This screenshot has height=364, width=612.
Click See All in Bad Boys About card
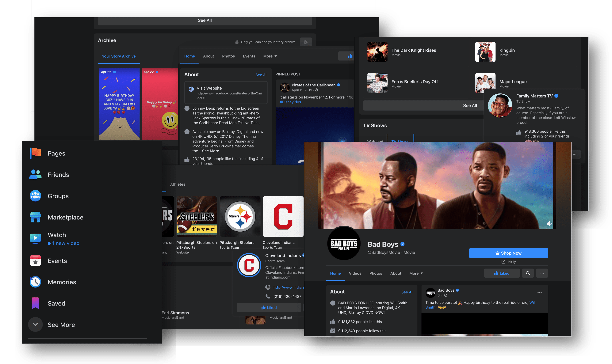click(407, 292)
